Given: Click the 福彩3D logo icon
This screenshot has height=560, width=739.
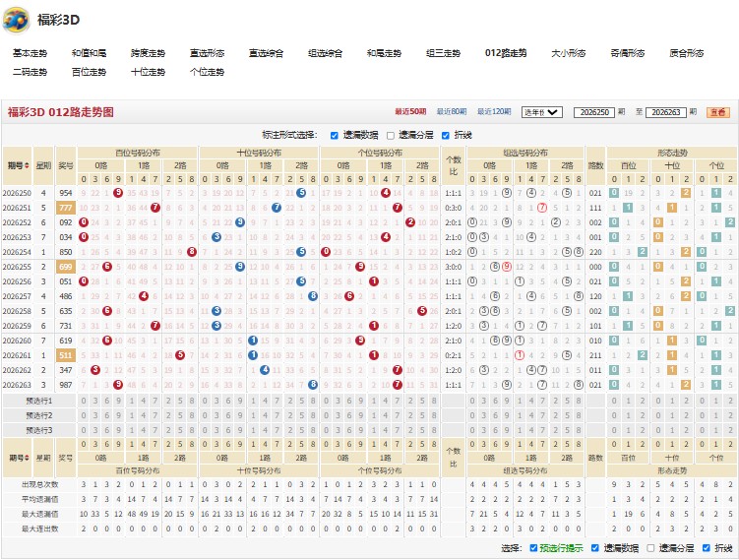Looking at the screenshot, I should click(17, 20).
